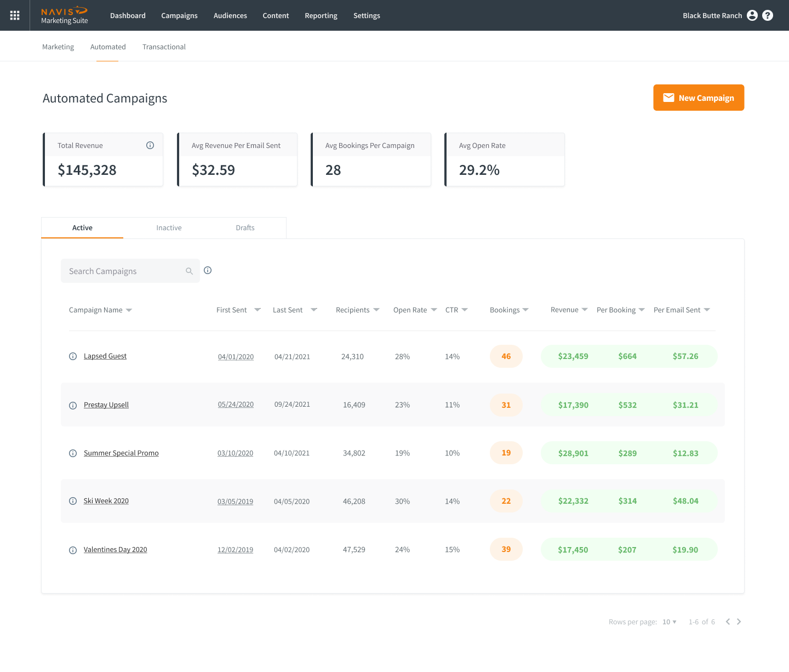Open the help question mark icon

(x=768, y=15)
